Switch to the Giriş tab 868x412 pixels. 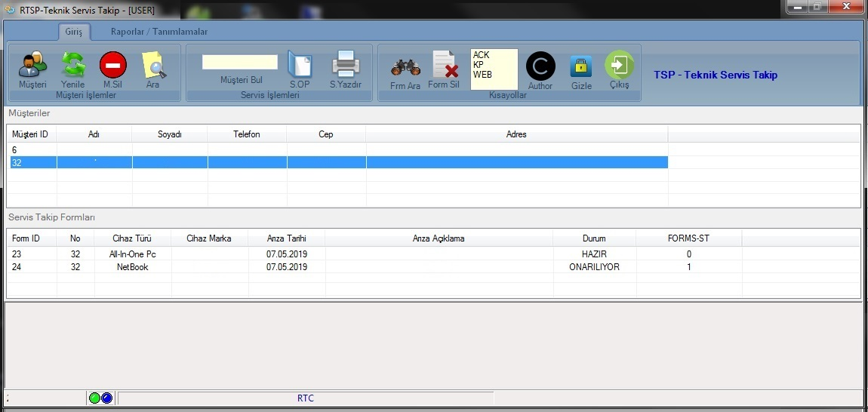click(x=74, y=32)
